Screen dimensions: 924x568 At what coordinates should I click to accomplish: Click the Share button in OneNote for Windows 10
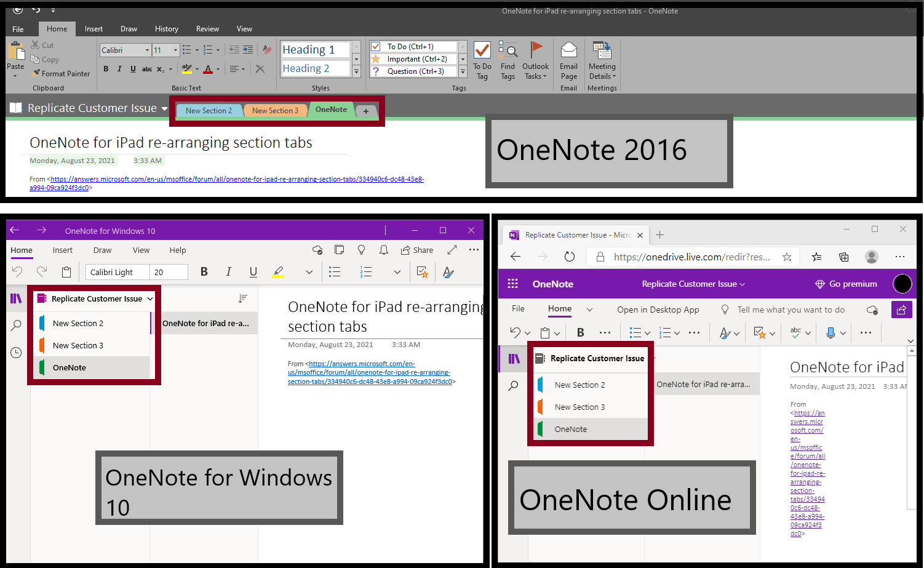coord(417,250)
